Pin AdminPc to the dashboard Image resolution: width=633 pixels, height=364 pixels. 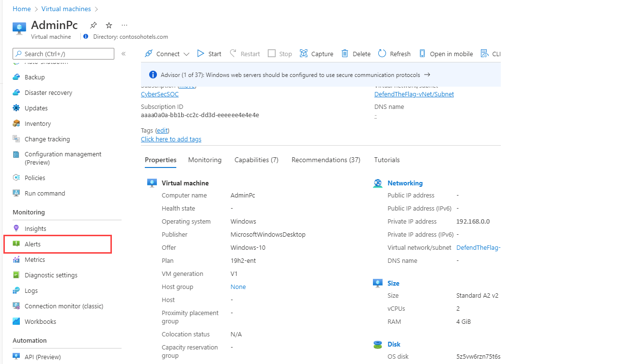click(93, 25)
